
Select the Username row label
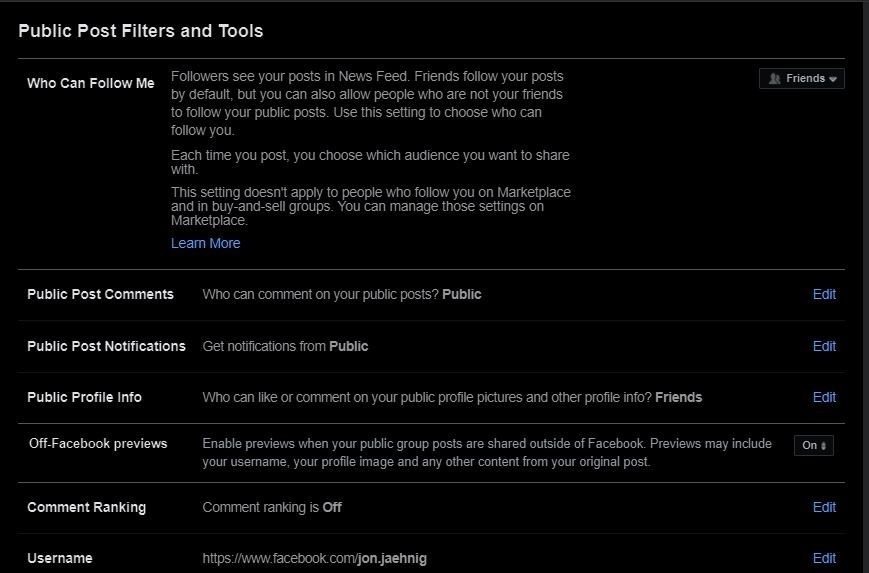click(x=59, y=558)
